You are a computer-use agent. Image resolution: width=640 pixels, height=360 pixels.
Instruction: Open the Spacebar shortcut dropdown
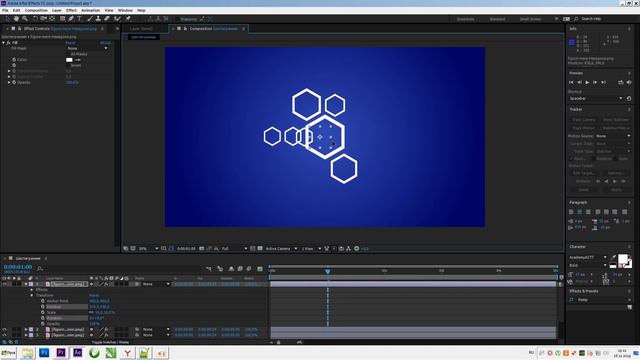point(596,98)
